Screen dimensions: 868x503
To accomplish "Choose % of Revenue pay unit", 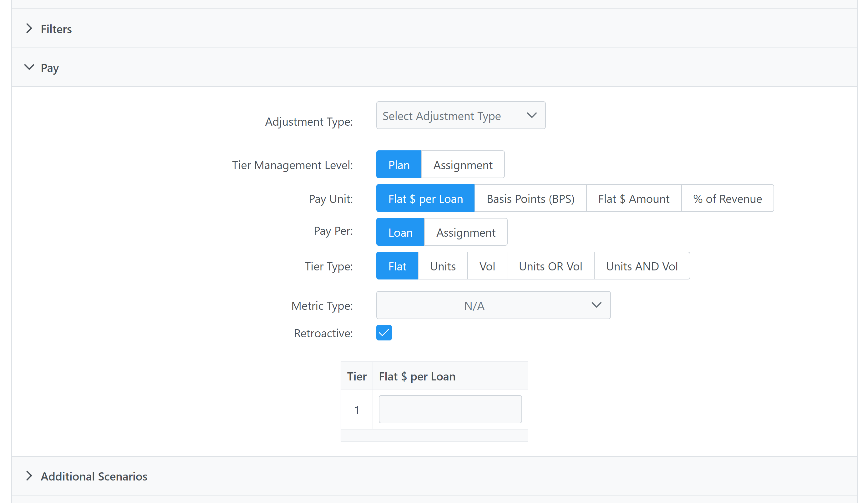I will click(727, 198).
